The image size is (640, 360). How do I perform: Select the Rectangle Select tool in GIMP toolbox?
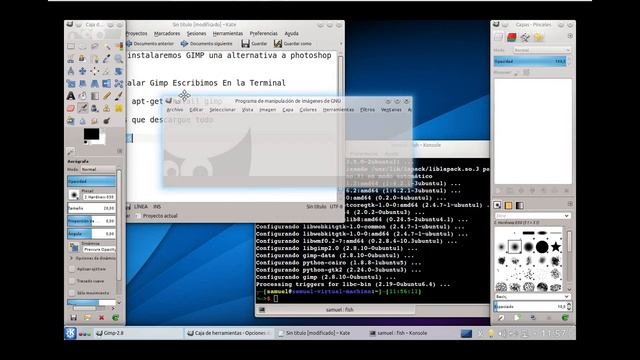click(x=71, y=47)
